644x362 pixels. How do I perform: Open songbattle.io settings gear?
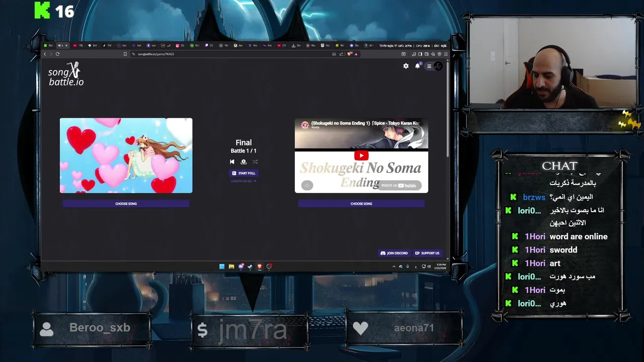click(406, 66)
